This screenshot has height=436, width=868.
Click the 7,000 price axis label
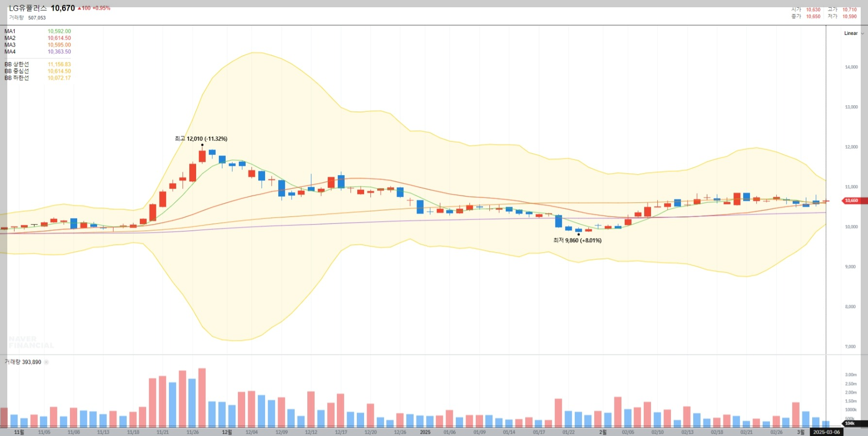tap(850, 347)
